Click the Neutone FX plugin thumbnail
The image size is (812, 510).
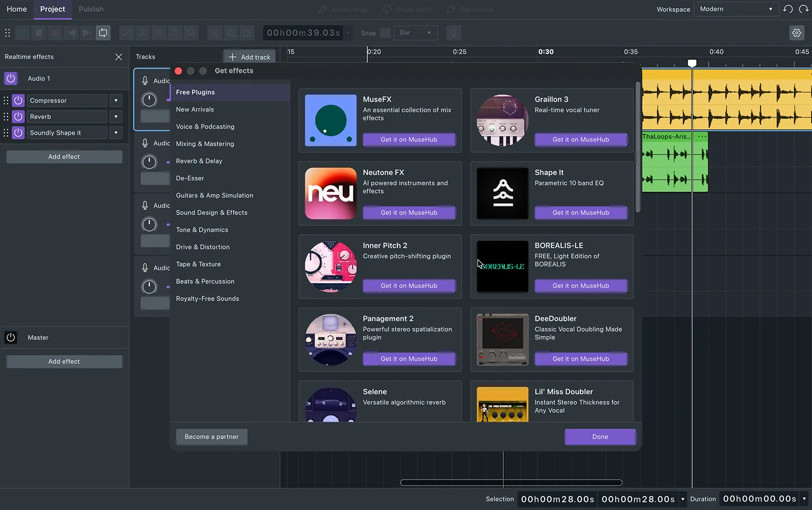(331, 193)
